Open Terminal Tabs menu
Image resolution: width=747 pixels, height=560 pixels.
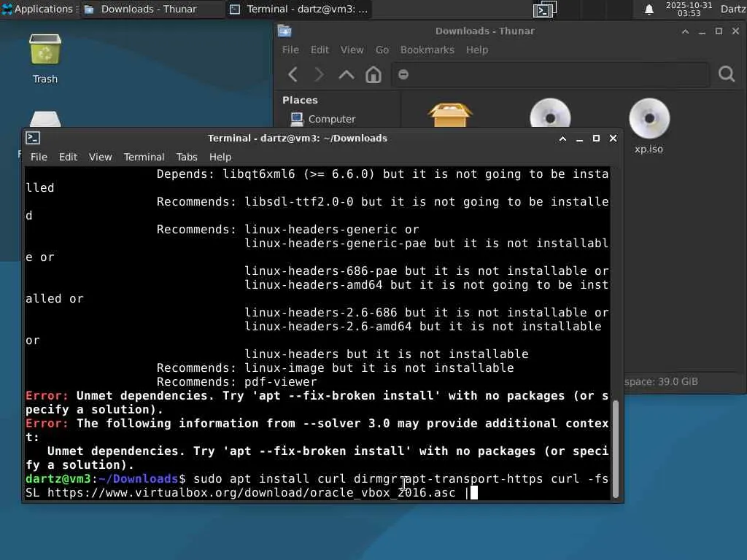[187, 157]
